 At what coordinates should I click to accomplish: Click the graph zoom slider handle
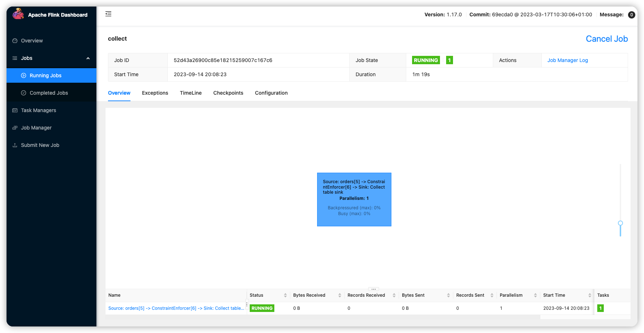620,223
